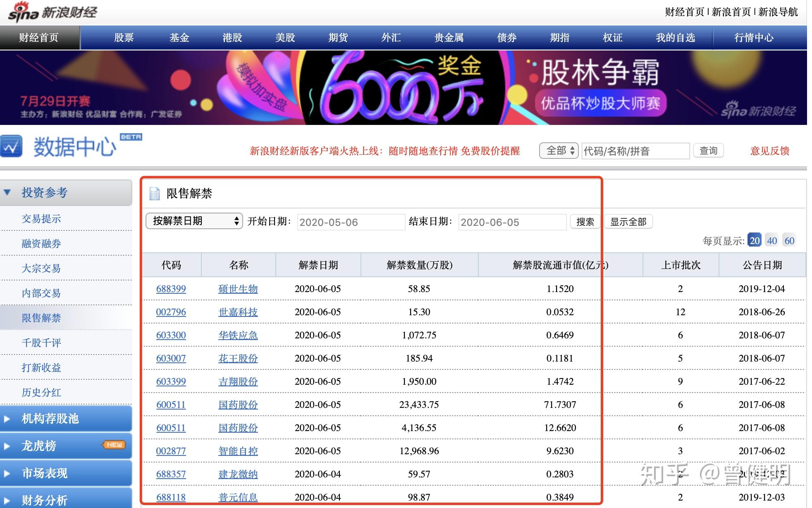Screen dimensions: 812x508
Task: Expand the 机构荐股池 section
Action: click(66, 419)
